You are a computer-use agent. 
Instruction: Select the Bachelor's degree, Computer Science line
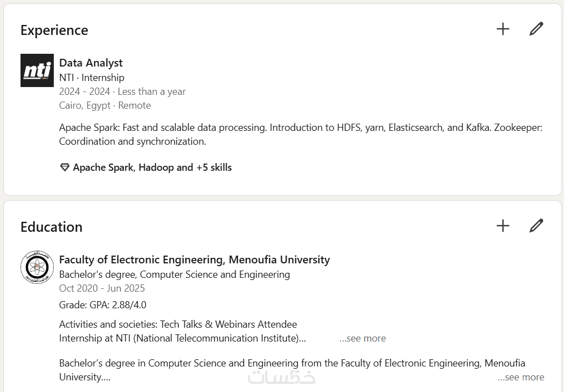(174, 274)
